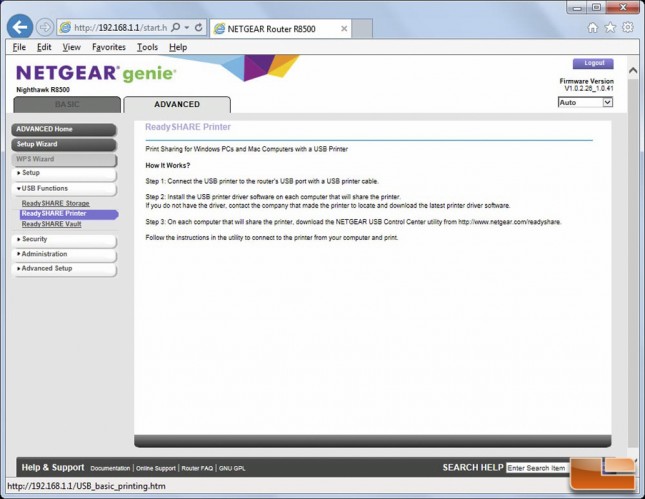Open the ReadySHARE Vault link
Image resolution: width=645 pixels, height=499 pixels.
(x=51, y=224)
